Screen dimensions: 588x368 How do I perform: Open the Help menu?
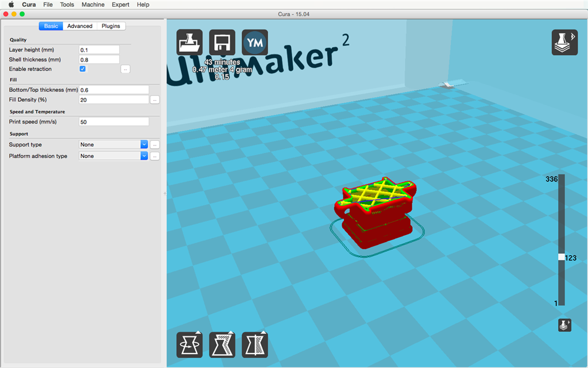point(143,5)
